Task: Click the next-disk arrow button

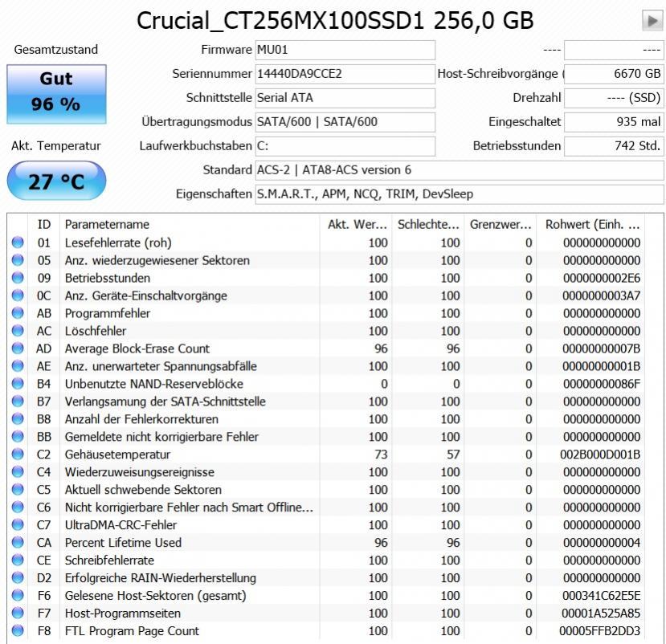Action: 652,20
